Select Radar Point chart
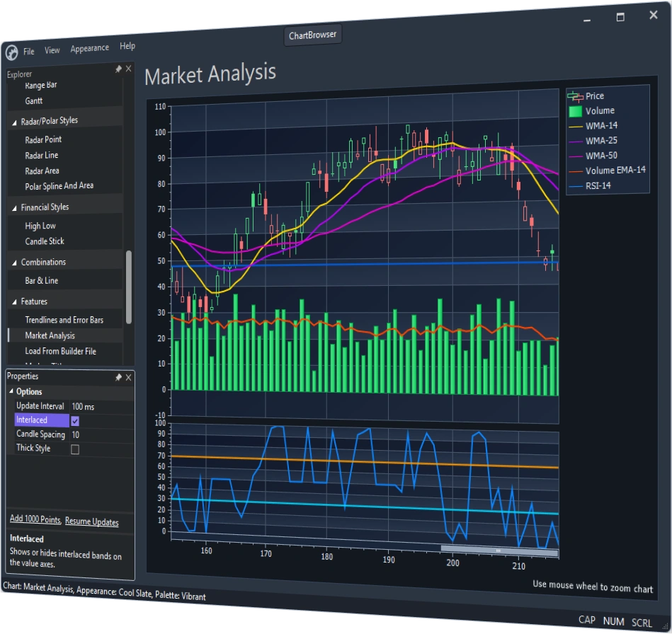 coord(43,139)
